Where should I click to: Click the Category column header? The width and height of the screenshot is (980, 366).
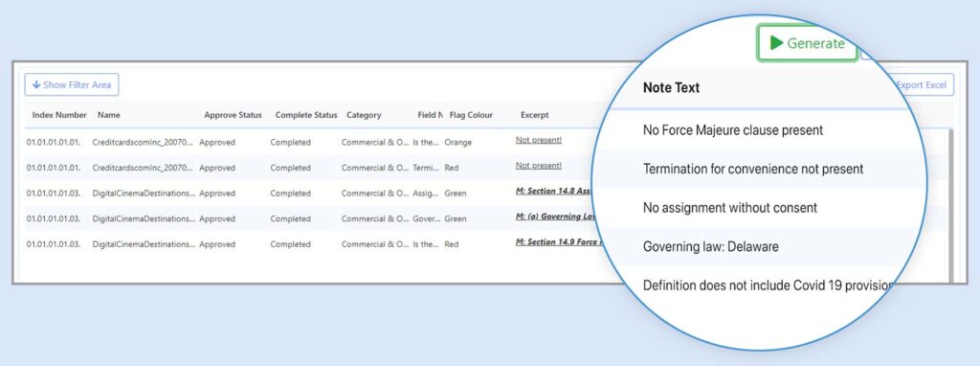click(x=364, y=115)
